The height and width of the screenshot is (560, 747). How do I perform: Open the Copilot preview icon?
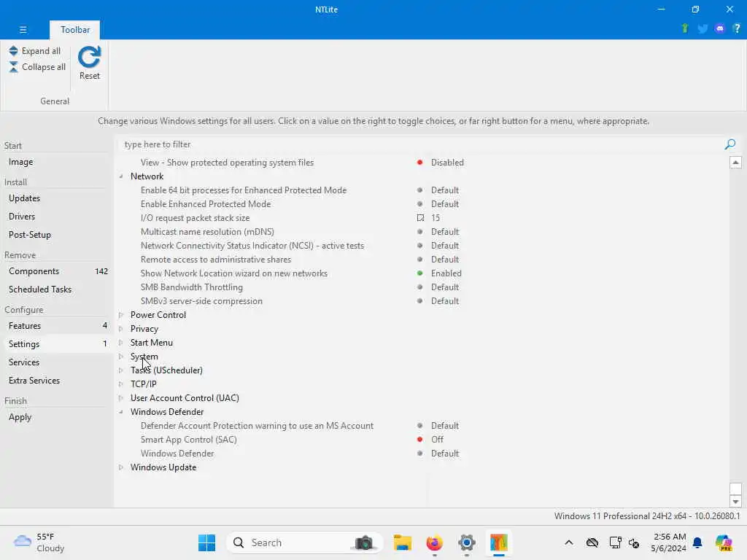[x=724, y=542]
